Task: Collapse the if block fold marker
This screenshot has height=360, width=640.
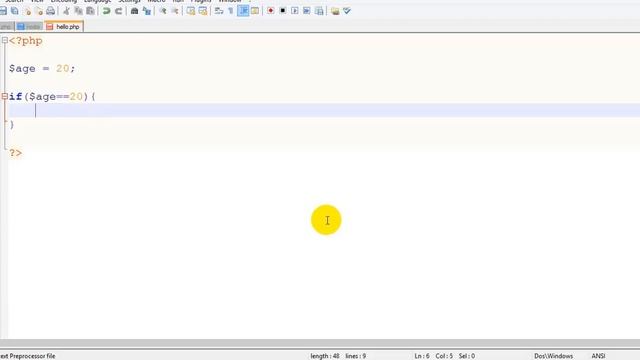Action: (4, 96)
